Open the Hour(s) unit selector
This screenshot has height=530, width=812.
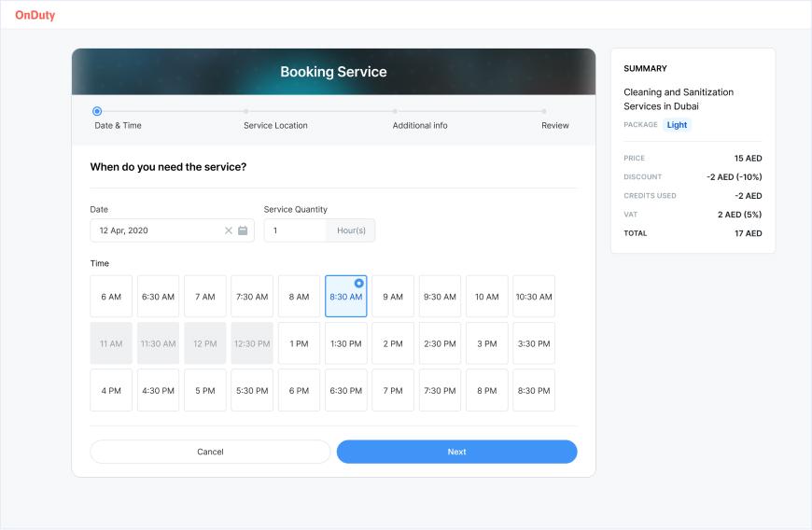click(351, 230)
